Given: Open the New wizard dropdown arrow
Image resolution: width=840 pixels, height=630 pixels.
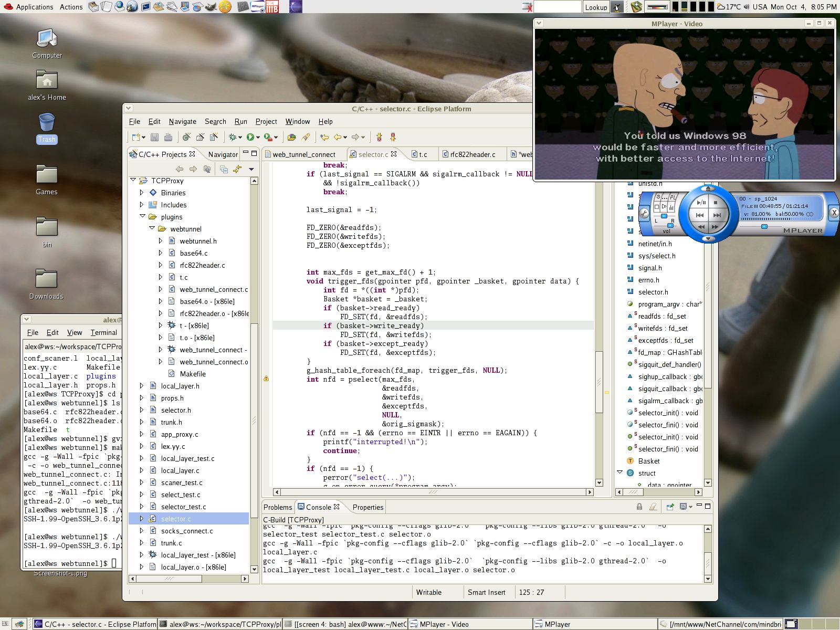Looking at the screenshot, I should pos(144,138).
